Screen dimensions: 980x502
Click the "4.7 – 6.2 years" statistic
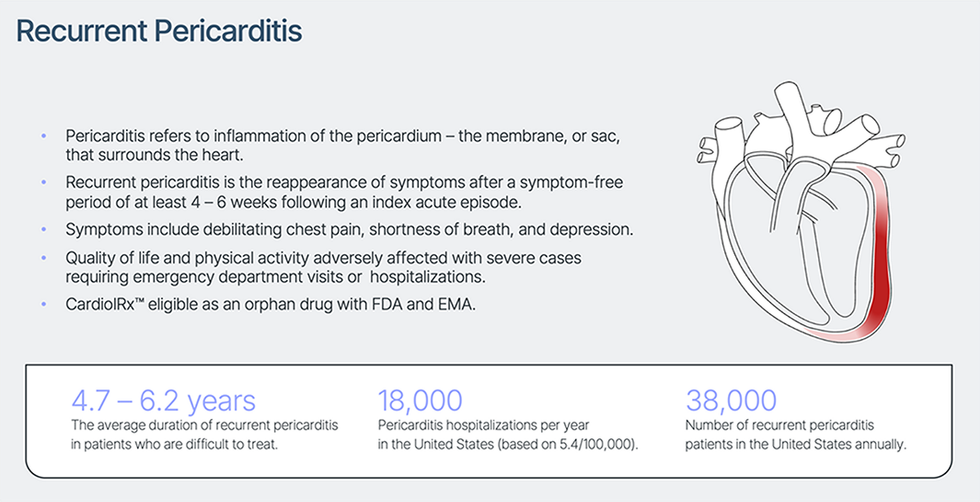(x=164, y=401)
